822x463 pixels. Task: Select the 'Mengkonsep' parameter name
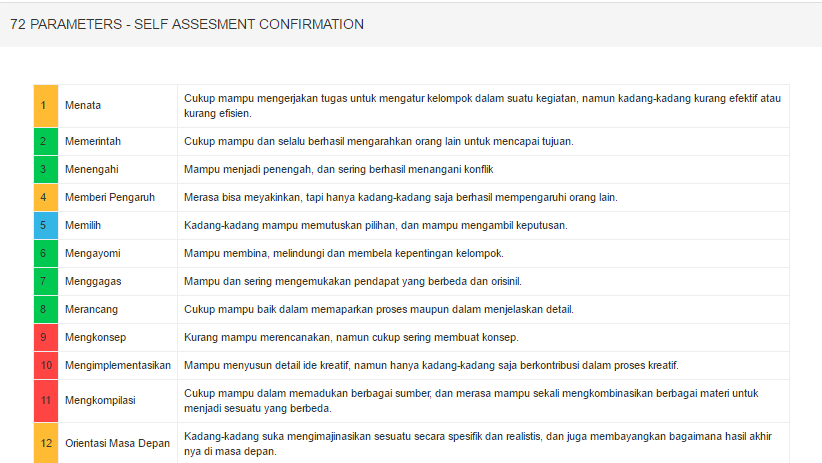(95, 338)
